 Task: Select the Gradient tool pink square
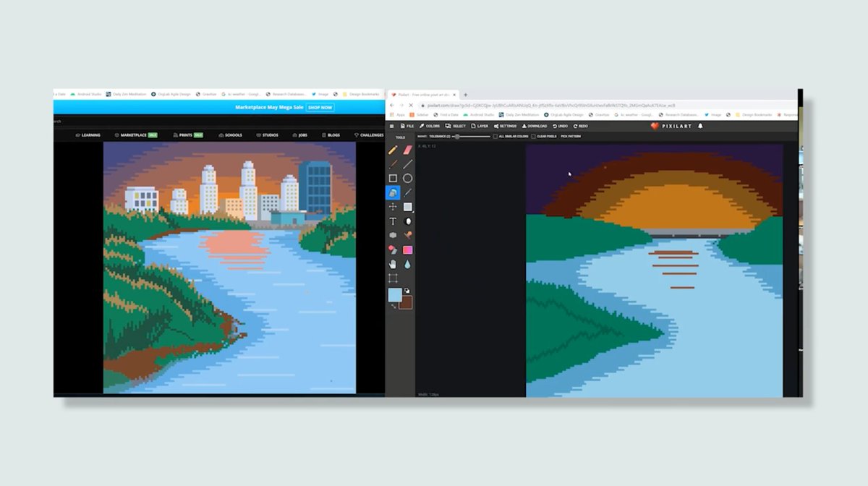[407, 250]
